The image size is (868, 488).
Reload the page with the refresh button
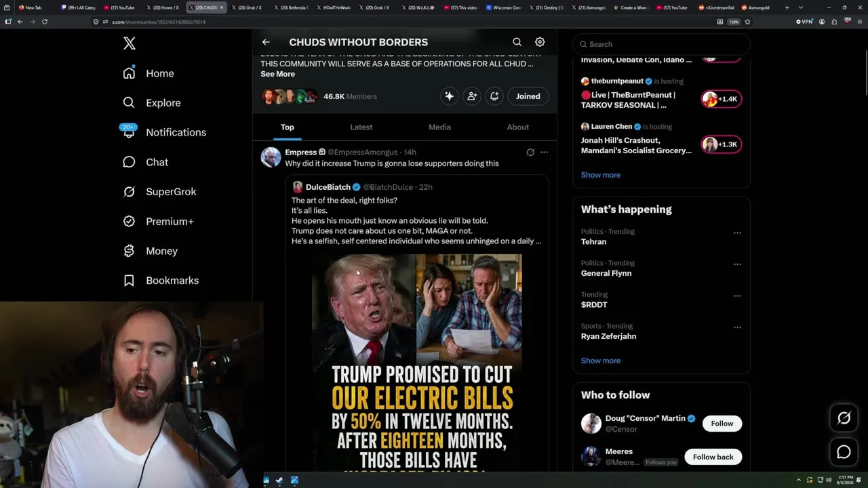[45, 22]
